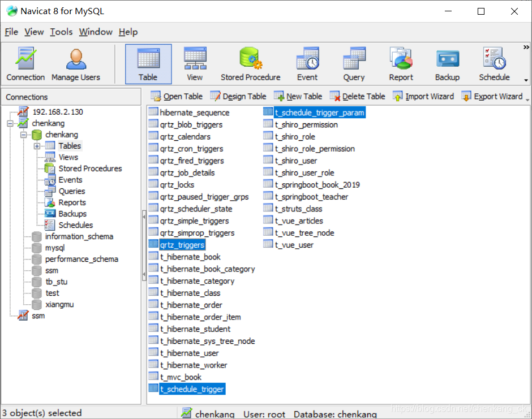The image size is (532, 419).
Task: Select the information_schema database
Action: tap(79, 236)
